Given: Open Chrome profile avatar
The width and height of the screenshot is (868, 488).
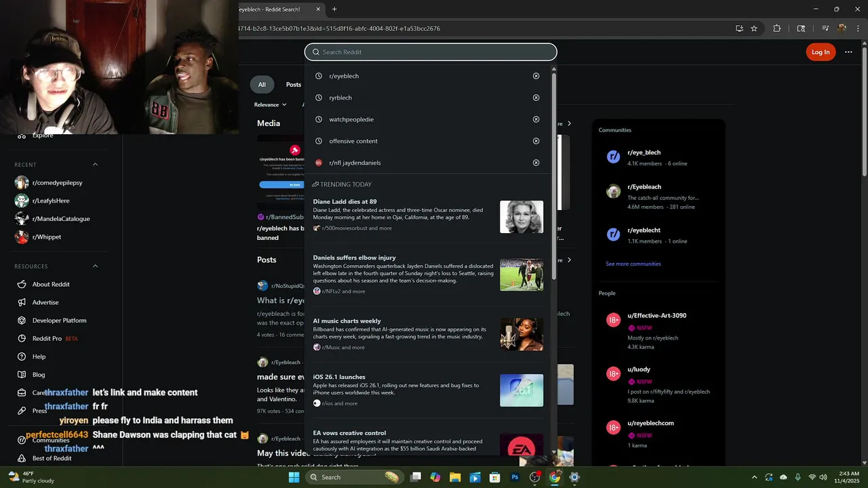Looking at the screenshot, I should coord(842,28).
